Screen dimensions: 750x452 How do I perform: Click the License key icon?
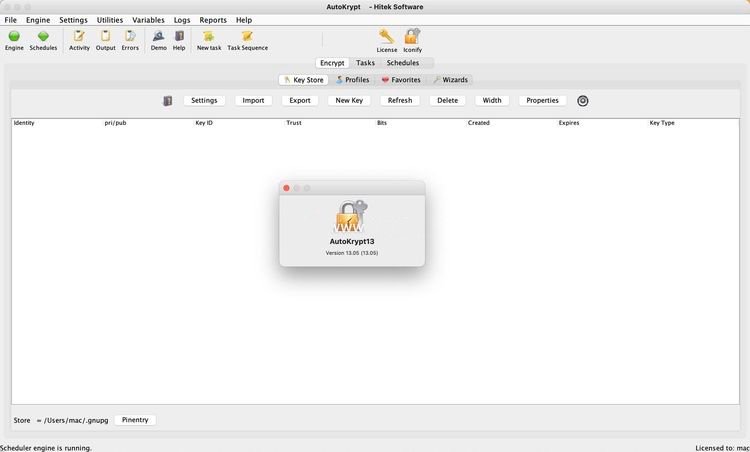[x=386, y=37]
